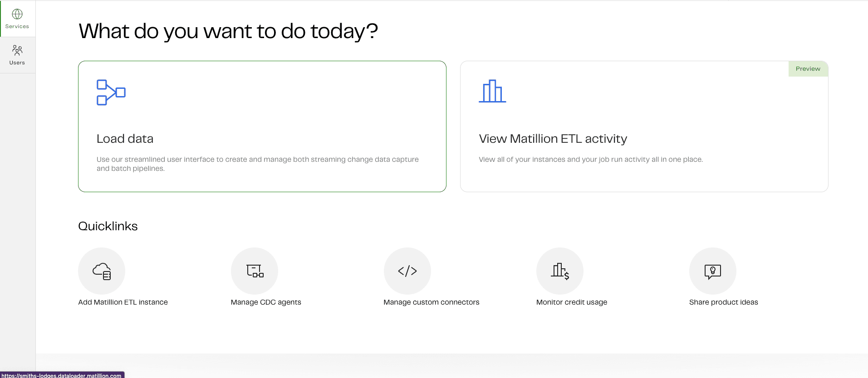
Task: Click the green Preview badge
Action: click(808, 69)
